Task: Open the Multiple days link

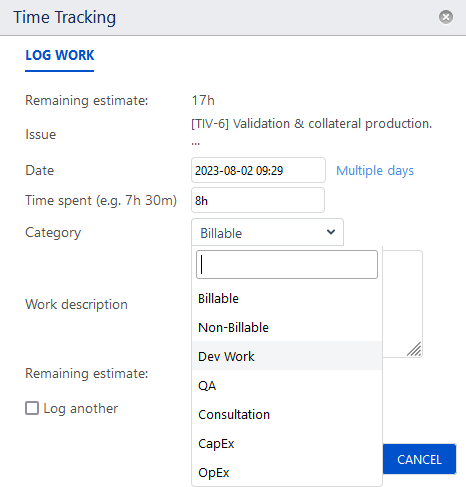Action: [x=375, y=171]
